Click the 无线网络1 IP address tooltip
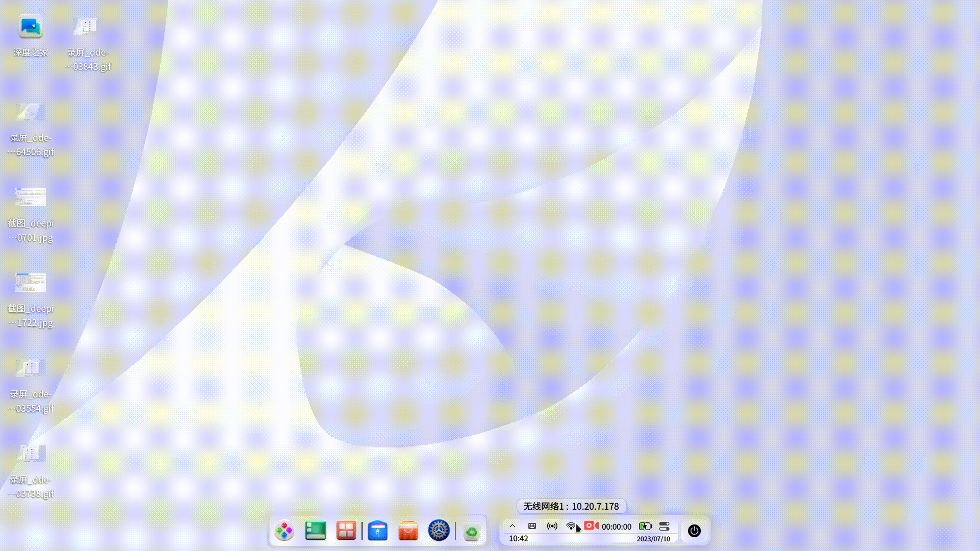This screenshot has width=980, height=551. pos(570,506)
